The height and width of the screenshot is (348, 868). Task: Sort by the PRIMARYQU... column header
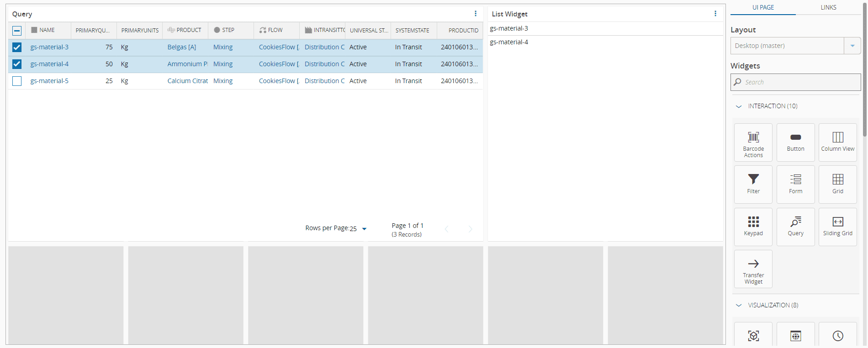pos(93,30)
